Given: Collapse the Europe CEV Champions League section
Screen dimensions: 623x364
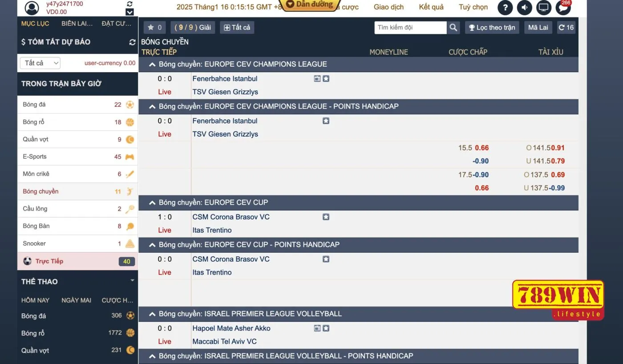Looking at the screenshot, I should click(x=152, y=65).
